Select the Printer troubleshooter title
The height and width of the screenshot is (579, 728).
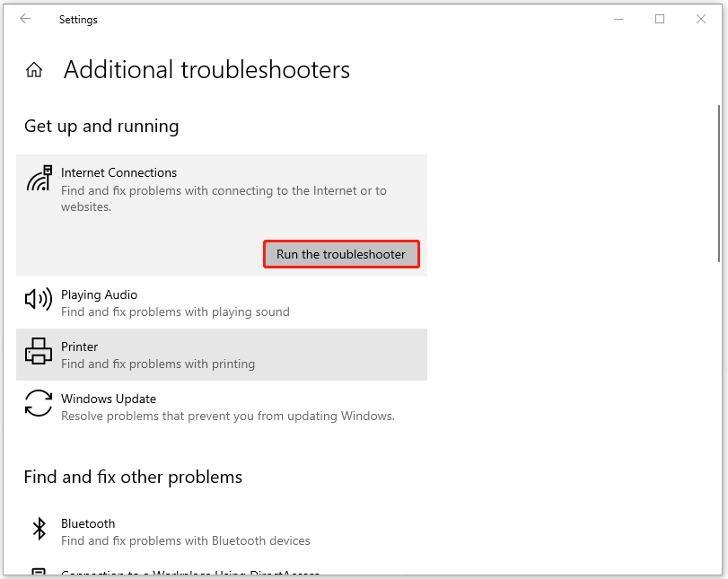point(79,347)
